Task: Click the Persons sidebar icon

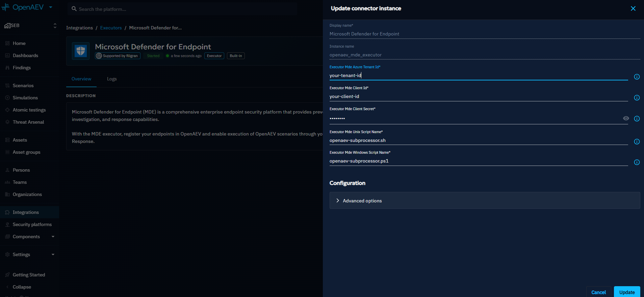Action: (x=7, y=170)
